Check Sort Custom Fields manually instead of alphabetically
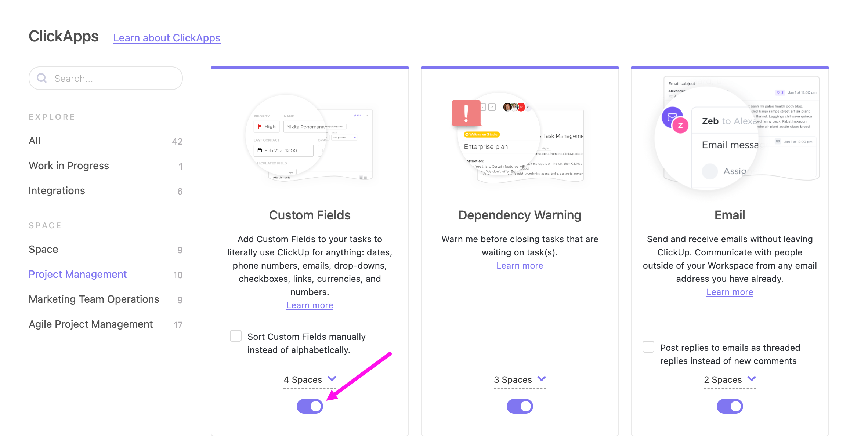The width and height of the screenshot is (868, 447). pyautogui.click(x=236, y=336)
